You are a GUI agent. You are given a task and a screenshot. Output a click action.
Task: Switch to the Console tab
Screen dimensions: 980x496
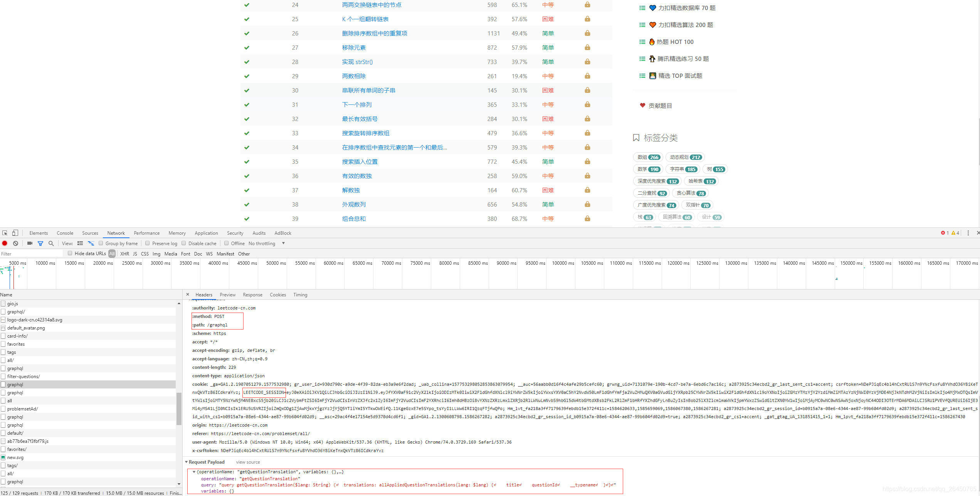(x=65, y=233)
